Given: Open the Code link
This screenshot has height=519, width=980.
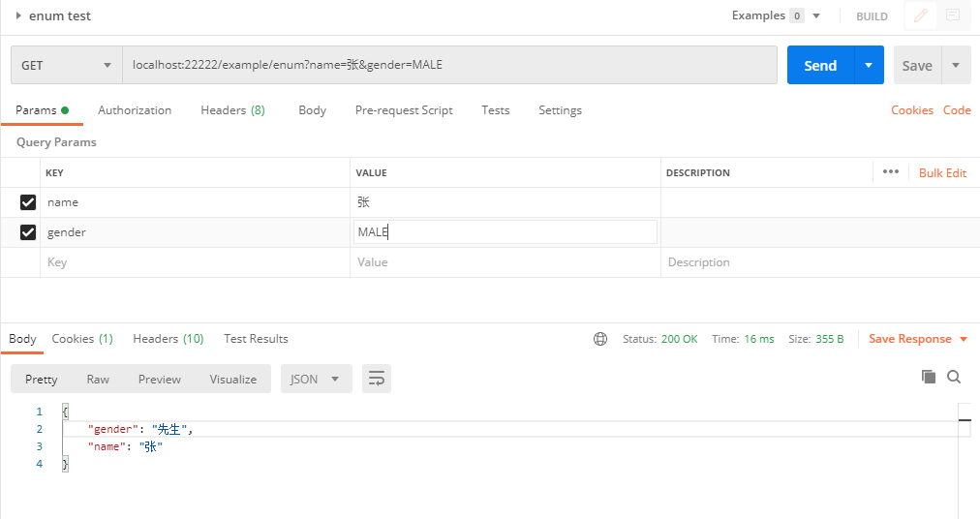Looking at the screenshot, I should click(957, 110).
